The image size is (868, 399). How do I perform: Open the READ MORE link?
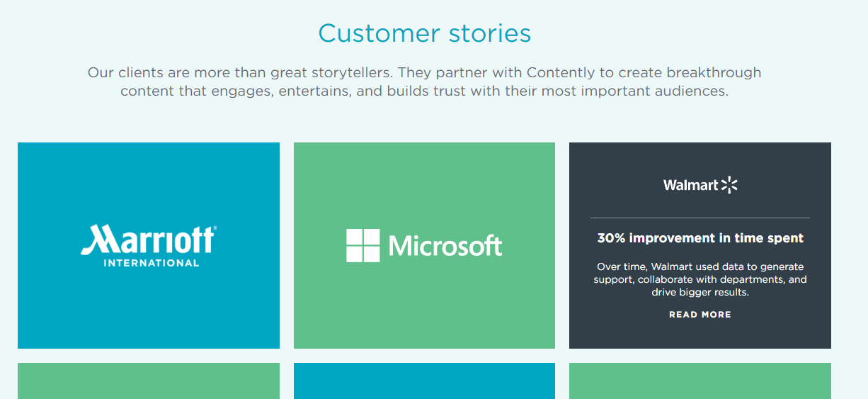699,314
